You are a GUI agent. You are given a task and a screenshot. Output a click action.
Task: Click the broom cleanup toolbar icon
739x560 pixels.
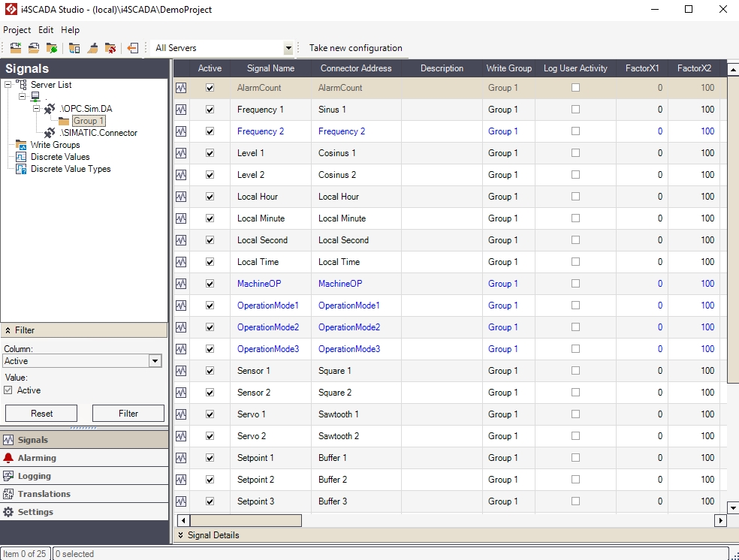pos(92,48)
